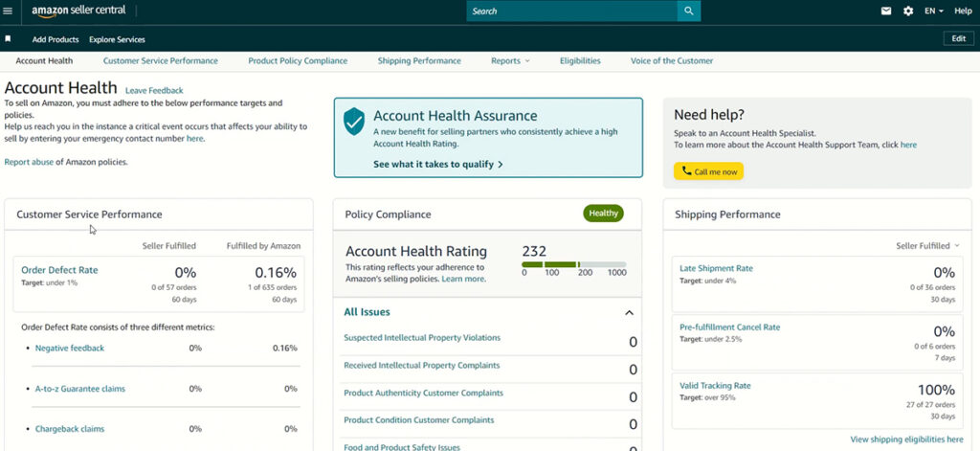Click the 27 of 27 orders text
Viewport: 980px width, 451px height.
click(930, 405)
